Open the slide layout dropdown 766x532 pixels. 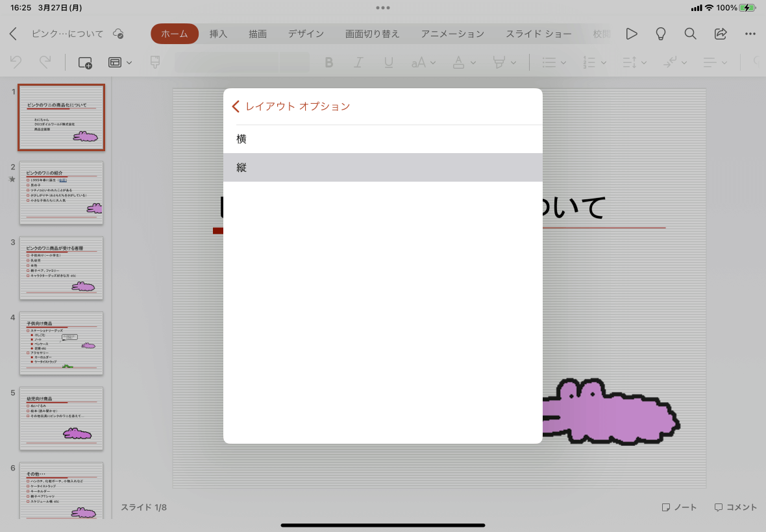(119, 62)
